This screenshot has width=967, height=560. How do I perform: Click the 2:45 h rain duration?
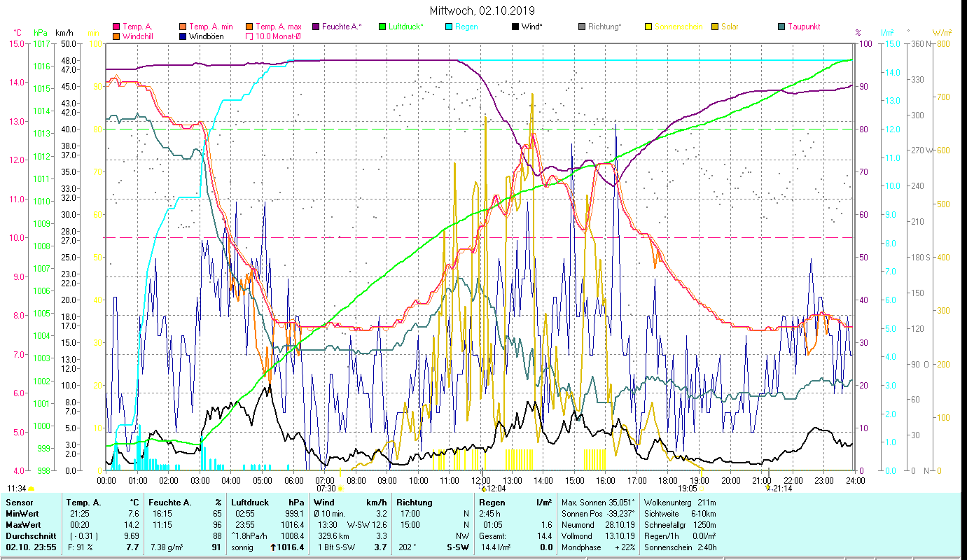point(489,514)
